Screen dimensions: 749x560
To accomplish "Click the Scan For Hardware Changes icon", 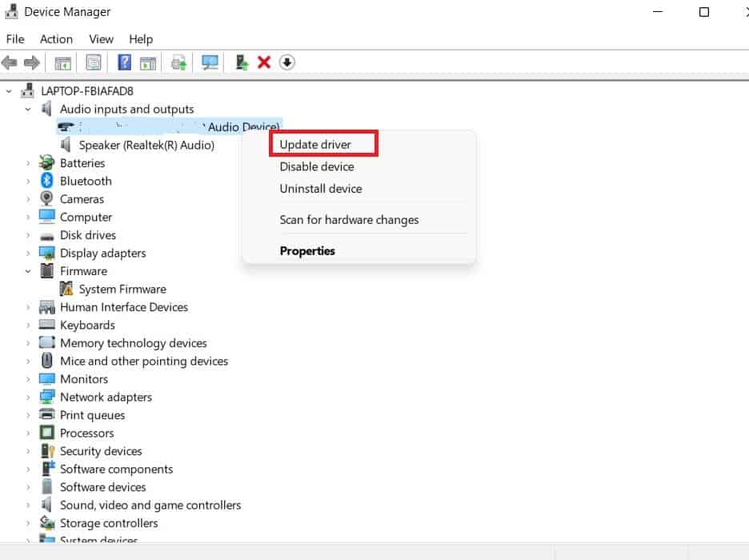I will tap(209, 62).
